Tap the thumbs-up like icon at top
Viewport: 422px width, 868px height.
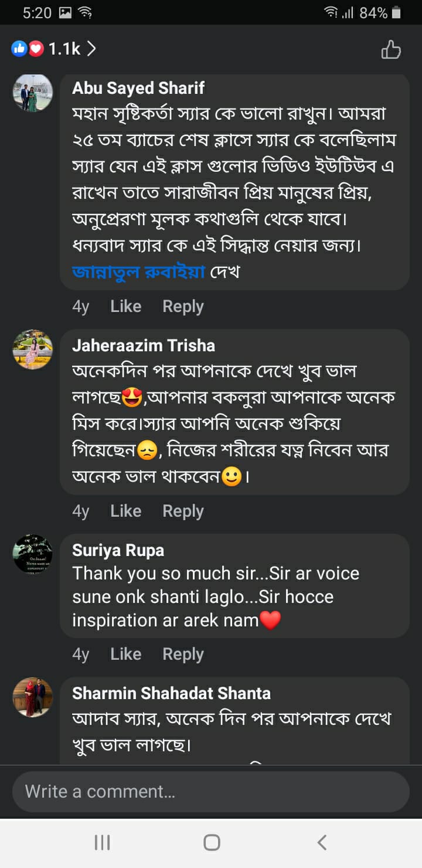tap(391, 50)
